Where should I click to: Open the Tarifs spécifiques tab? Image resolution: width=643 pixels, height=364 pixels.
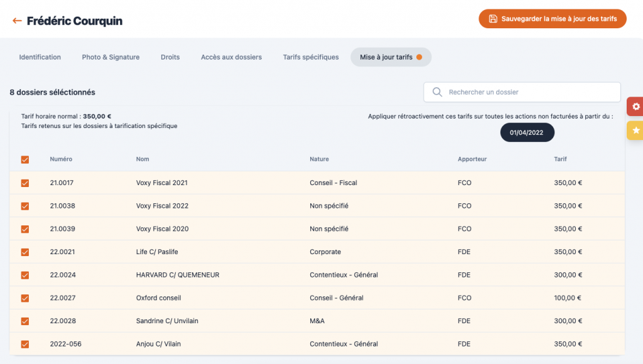(311, 57)
